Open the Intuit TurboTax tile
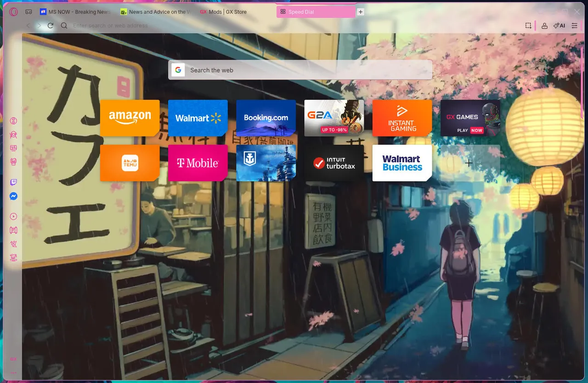Screen dimensions: 588x383 [x=334, y=163]
